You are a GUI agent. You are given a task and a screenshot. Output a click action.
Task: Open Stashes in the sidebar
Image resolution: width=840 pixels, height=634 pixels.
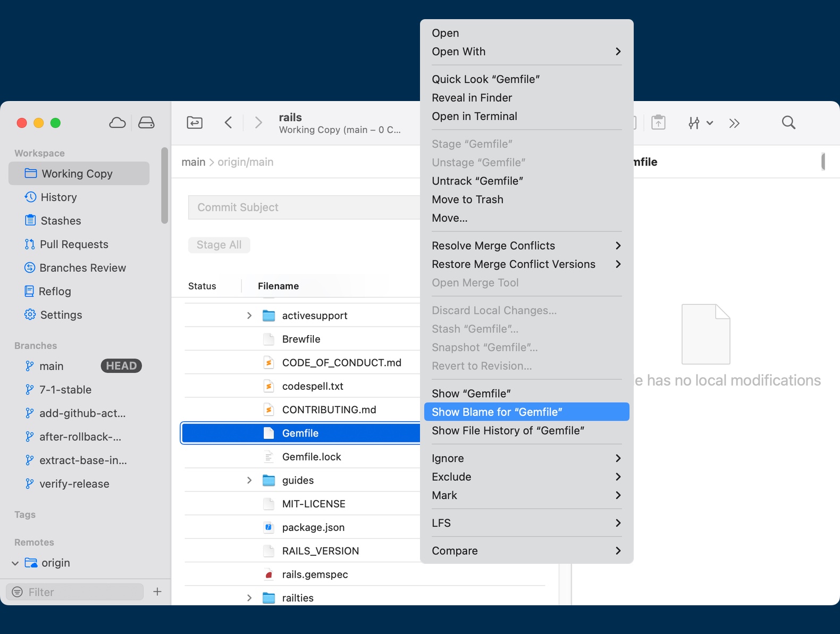(61, 221)
